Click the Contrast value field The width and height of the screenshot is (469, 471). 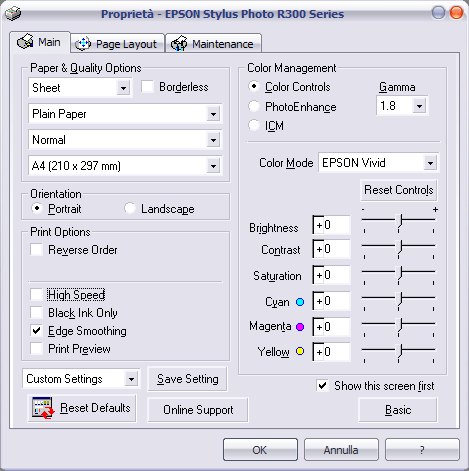coord(331,249)
